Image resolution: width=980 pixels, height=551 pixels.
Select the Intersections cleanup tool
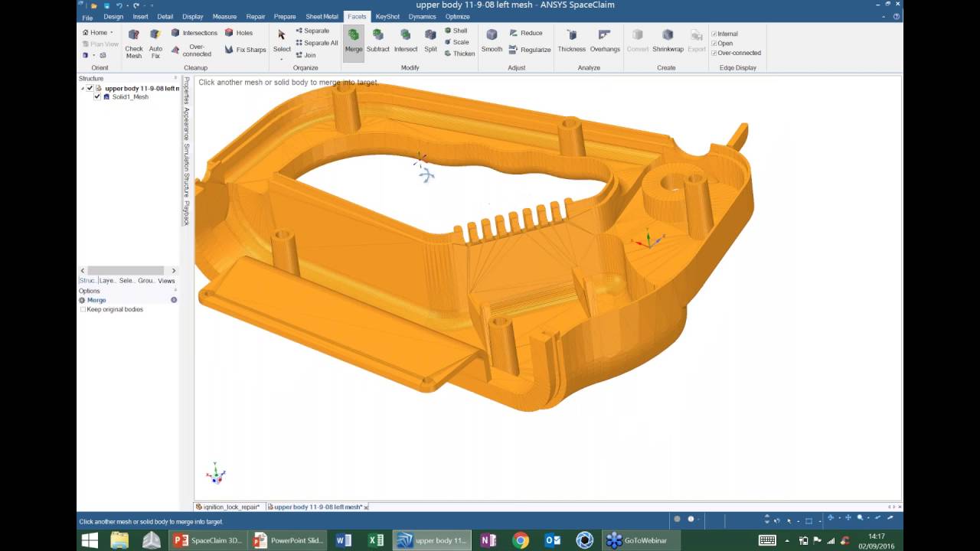pyautogui.click(x=194, y=33)
